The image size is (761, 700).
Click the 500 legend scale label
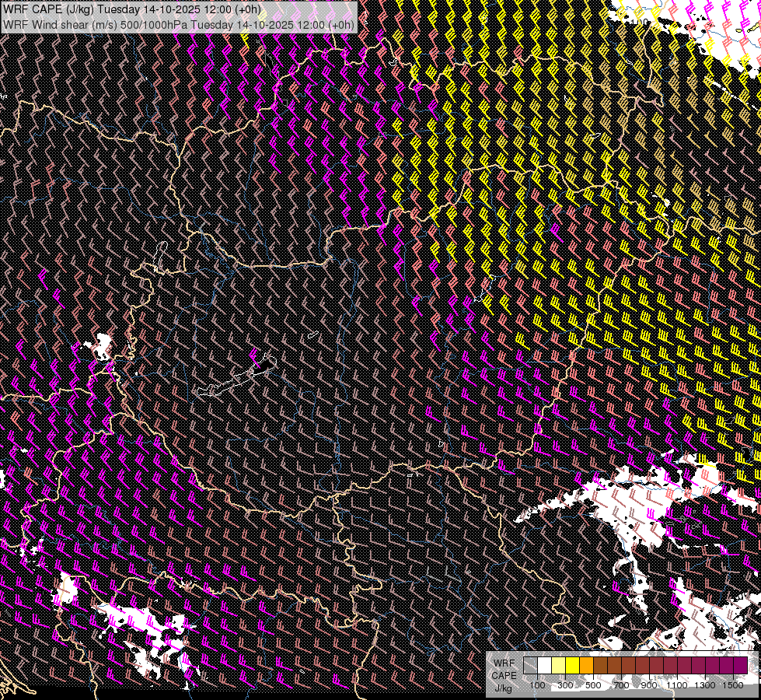pyautogui.click(x=593, y=685)
